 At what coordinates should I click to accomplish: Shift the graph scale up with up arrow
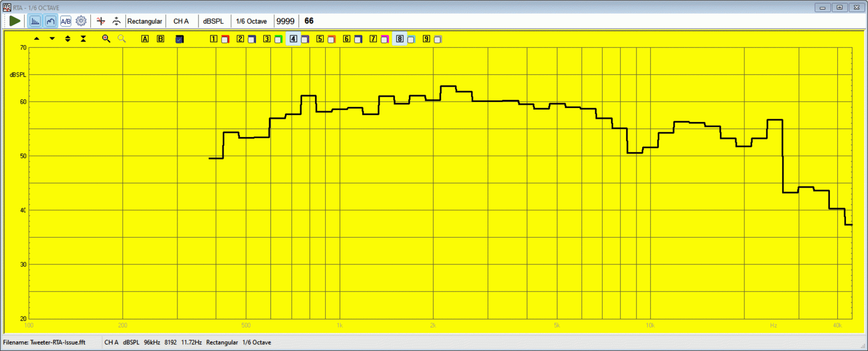pyautogui.click(x=37, y=39)
